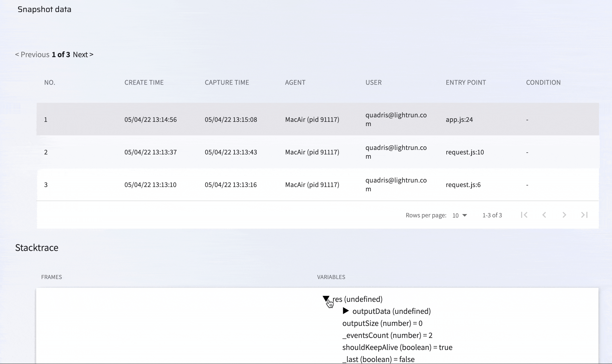Click Previous snapshot link
Viewport: 612px width, 364px height.
32,54
